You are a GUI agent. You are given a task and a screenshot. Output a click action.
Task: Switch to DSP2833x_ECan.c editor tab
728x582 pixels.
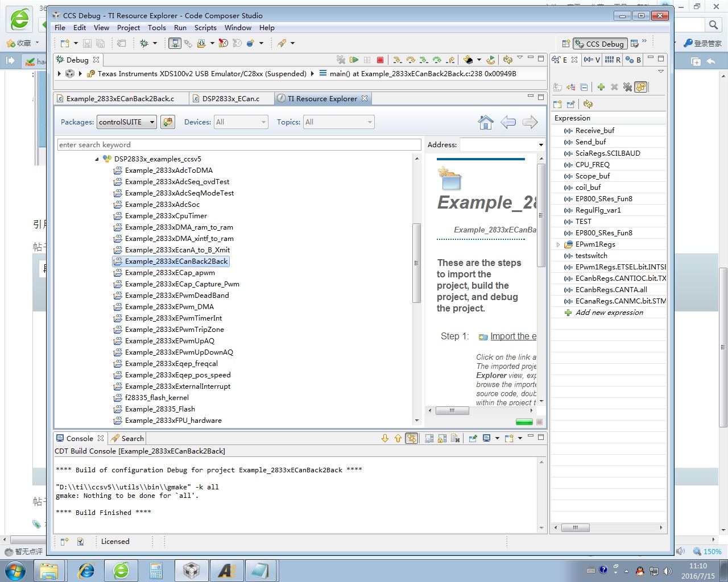coord(230,99)
